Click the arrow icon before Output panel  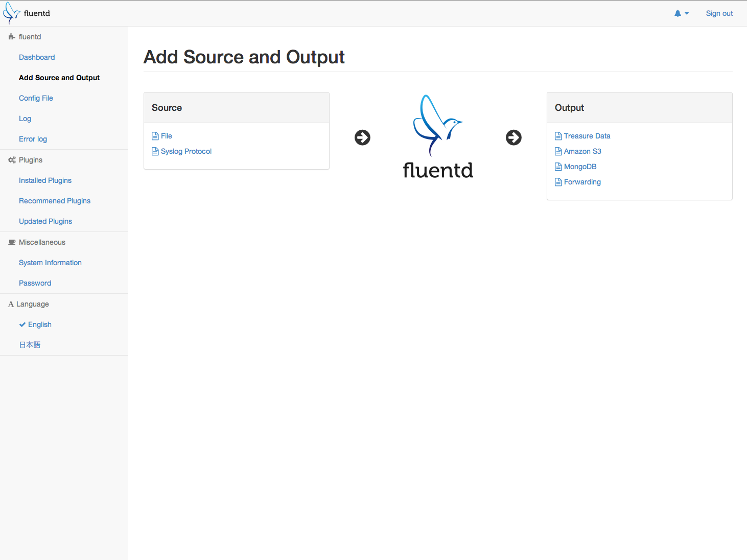[513, 137]
